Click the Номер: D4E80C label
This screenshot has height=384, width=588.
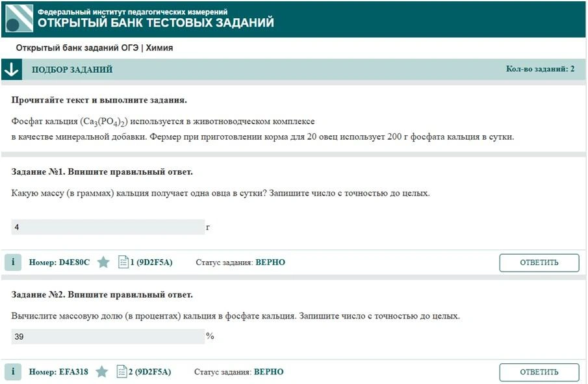[59, 262]
